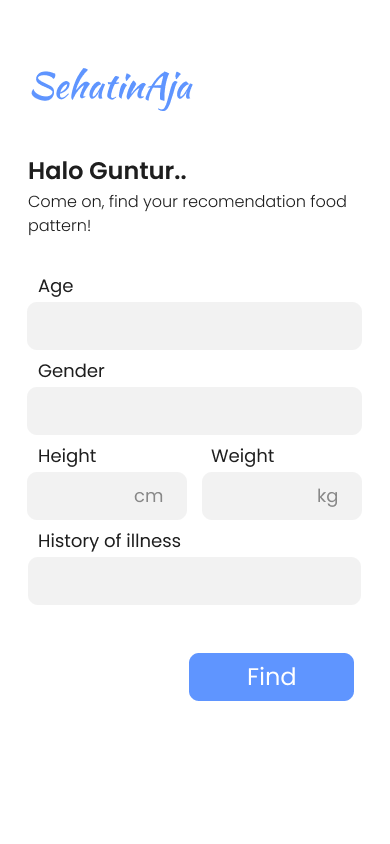Image resolution: width=390 pixels, height=844 pixels.
Task: Click the kg unit suffix
Action: point(328,496)
